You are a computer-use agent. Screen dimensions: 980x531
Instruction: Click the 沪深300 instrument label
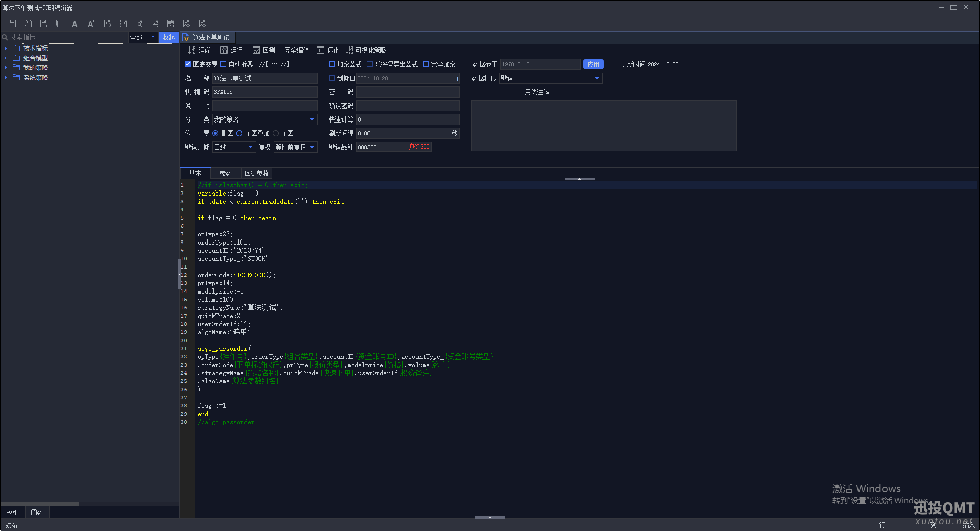coord(419,147)
